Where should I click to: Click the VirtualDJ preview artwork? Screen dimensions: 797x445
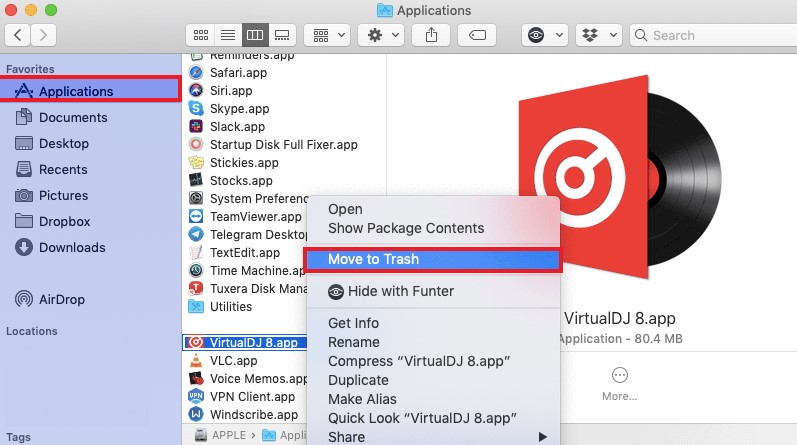620,177
